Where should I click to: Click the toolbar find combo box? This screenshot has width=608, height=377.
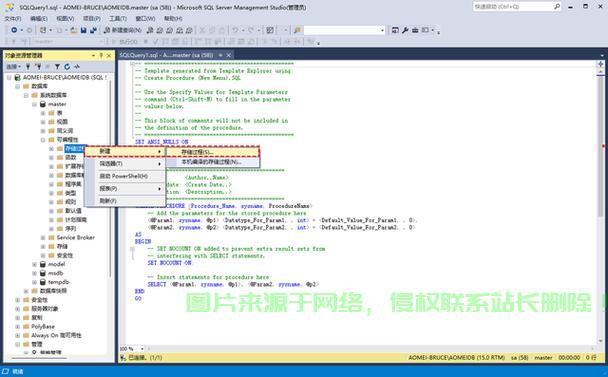[344, 30]
